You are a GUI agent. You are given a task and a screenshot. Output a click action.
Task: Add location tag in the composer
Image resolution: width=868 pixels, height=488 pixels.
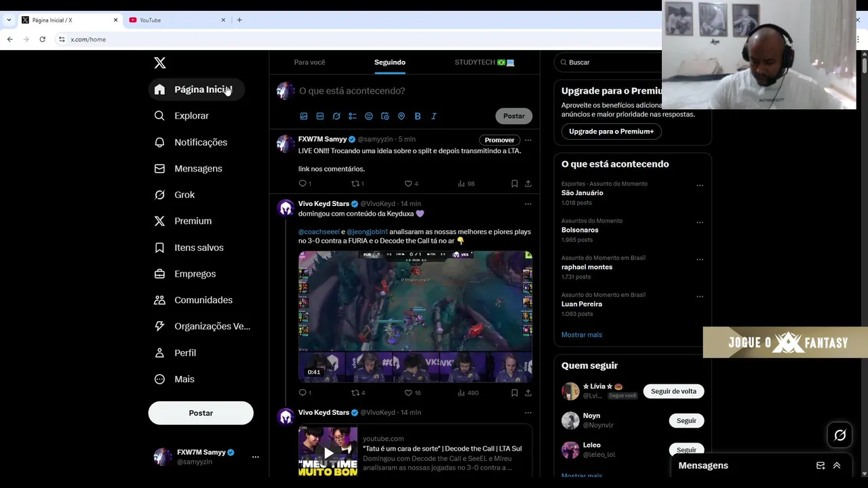[401, 117]
